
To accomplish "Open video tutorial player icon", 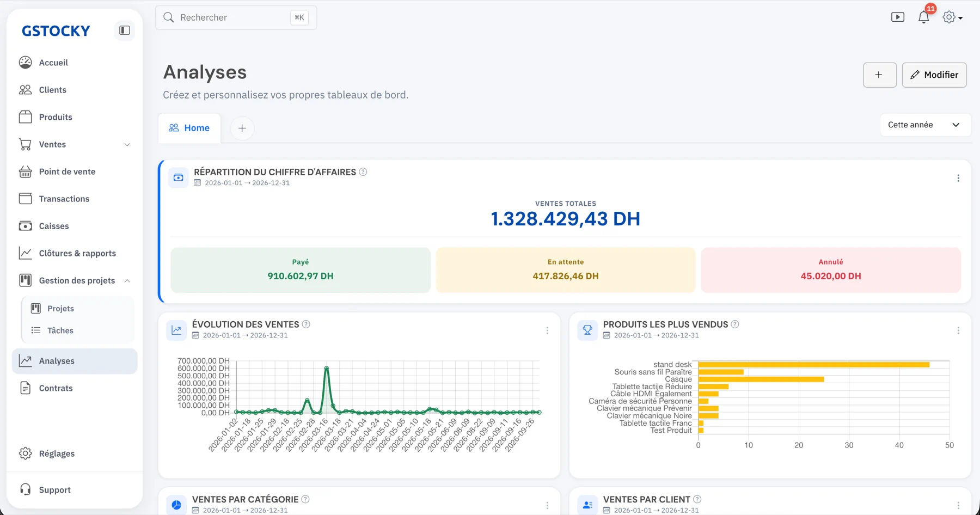I will pyautogui.click(x=898, y=17).
